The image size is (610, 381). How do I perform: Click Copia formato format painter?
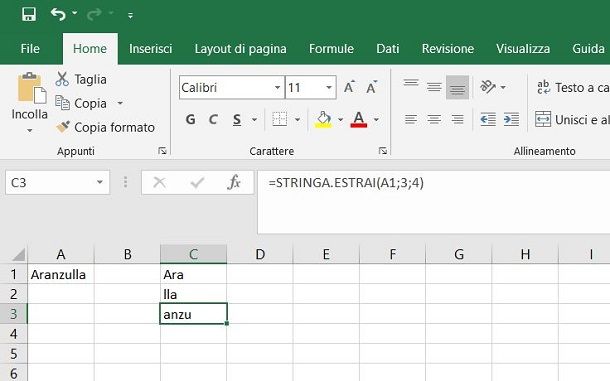point(105,127)
